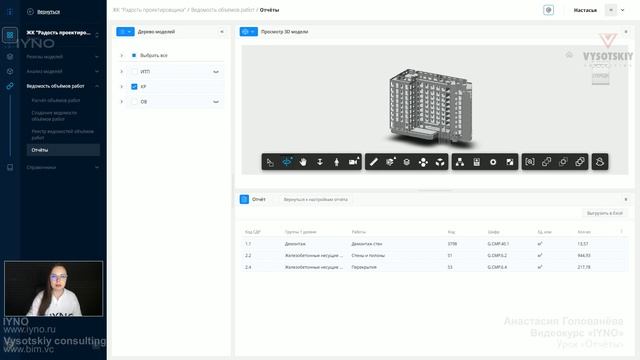Open table column options menu icon
This screenshot has height=360, width=640.
click(x=621, y=231)
